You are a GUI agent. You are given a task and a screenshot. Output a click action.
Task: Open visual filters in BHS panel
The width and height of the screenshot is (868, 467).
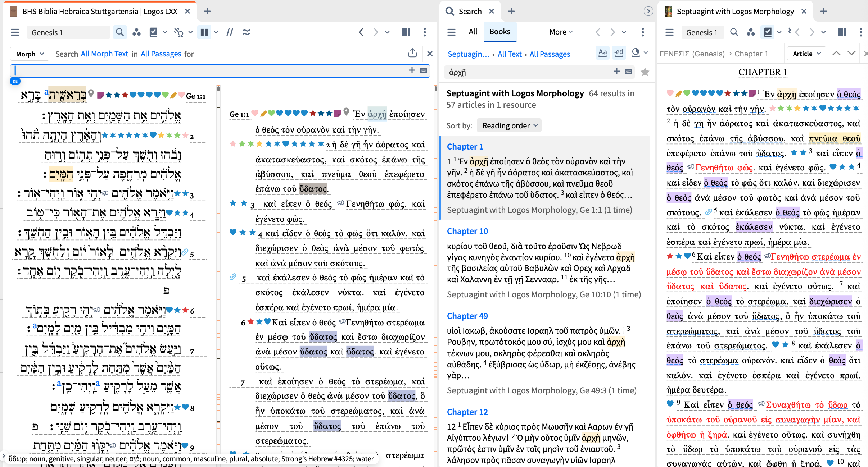pyautogui.click(x=153, y=32)
